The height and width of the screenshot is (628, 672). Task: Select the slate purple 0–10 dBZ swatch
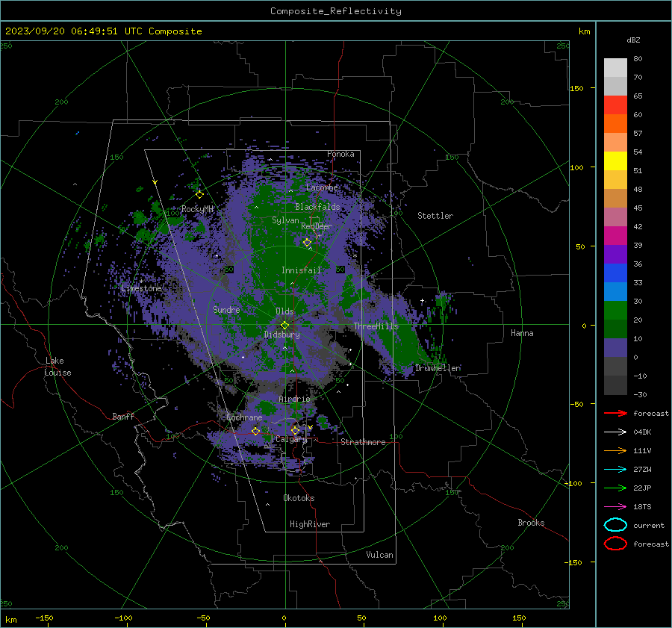[615, 348]
